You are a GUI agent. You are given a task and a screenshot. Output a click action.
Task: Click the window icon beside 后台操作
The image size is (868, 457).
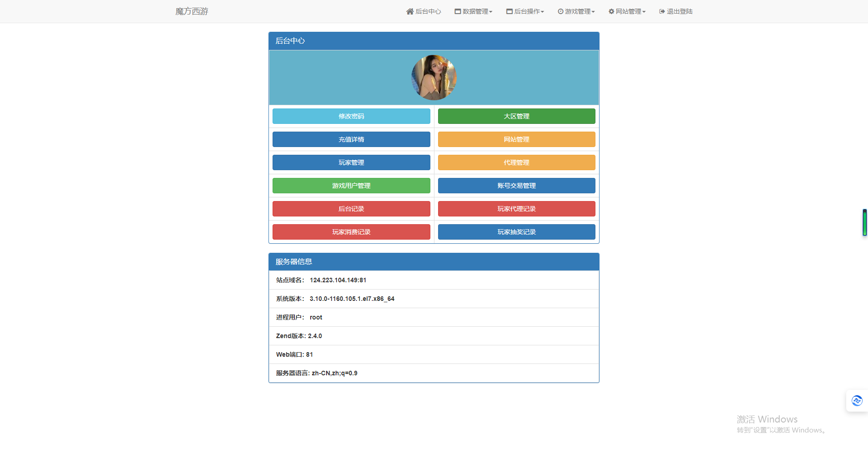510,11
